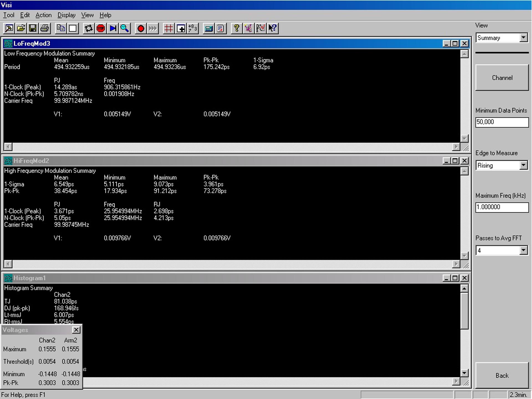532x399 pixels.
Task: Click the blue single-step arrow icon
Action: [x=113, y=28]
